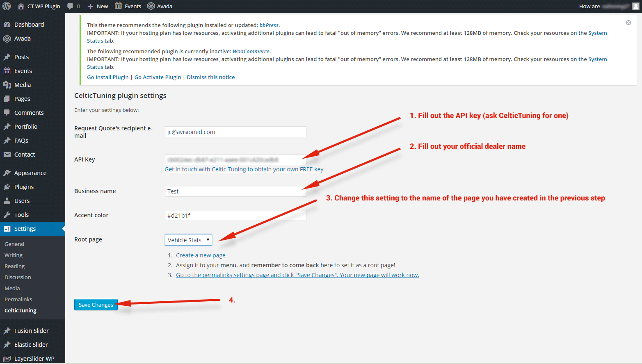Screen dimensions: 642x364
Task: Click the user avatar in top right
Action: point(635,6)
